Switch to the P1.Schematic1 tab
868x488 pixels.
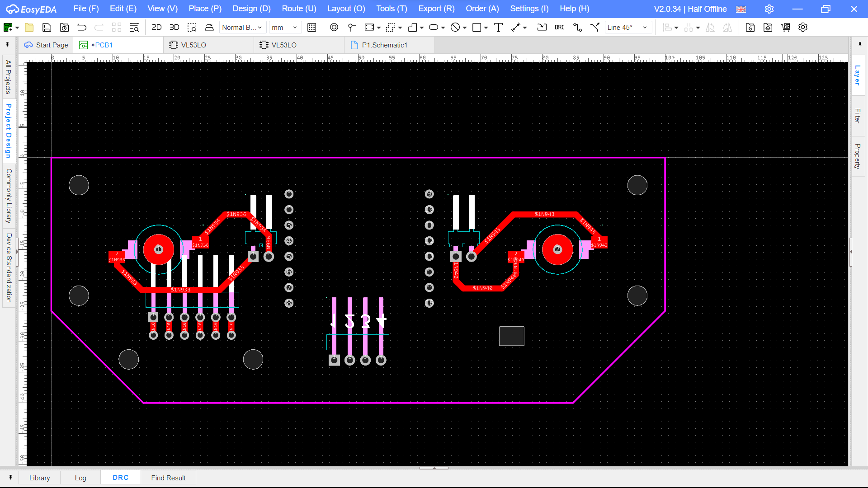coord(384,45)
